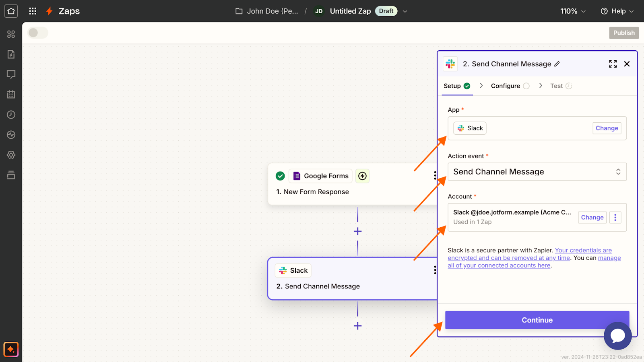Expand the Help menu

pos(617,11)
